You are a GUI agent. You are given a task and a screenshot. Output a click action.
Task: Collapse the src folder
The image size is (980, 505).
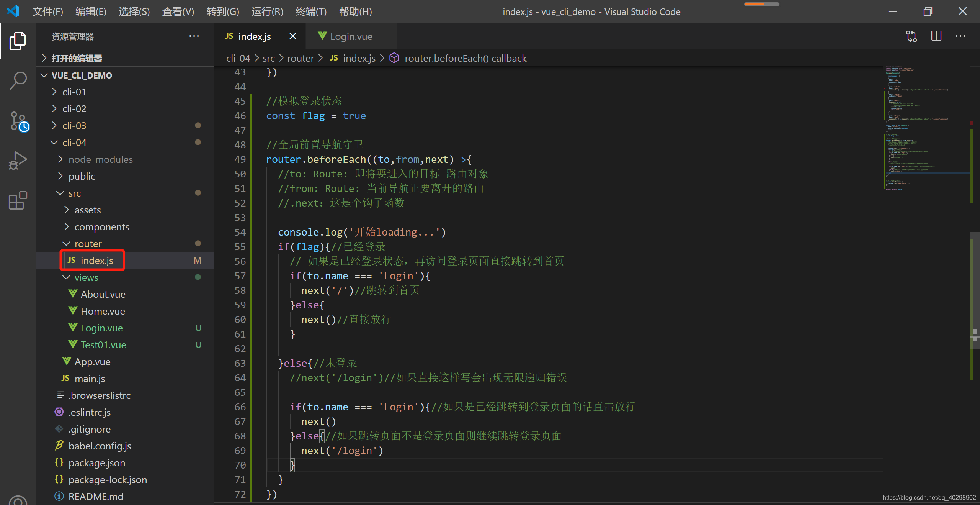click(60, 193)
